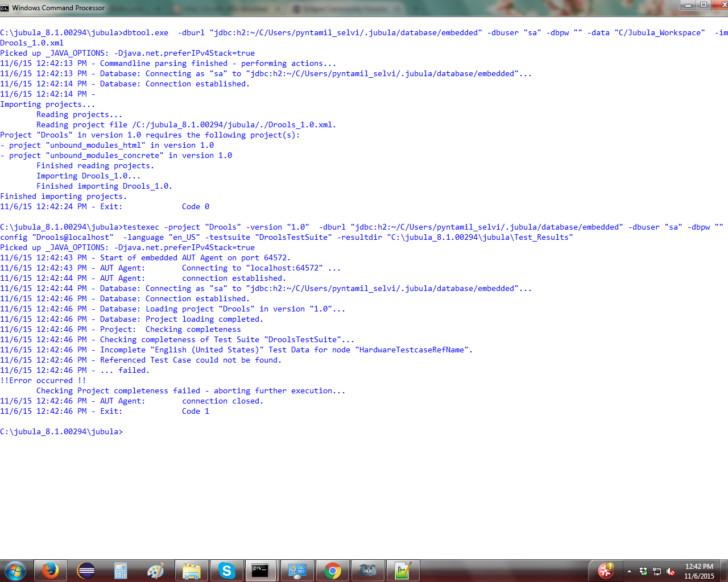The image size is (728, 582).
Task: Open the monitor settings taskbar icon
Action: (x=297, y=571)
